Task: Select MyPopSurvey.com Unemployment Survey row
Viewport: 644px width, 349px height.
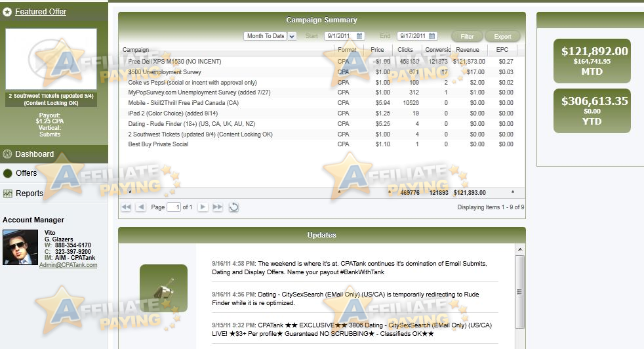Action: [321, 92]
